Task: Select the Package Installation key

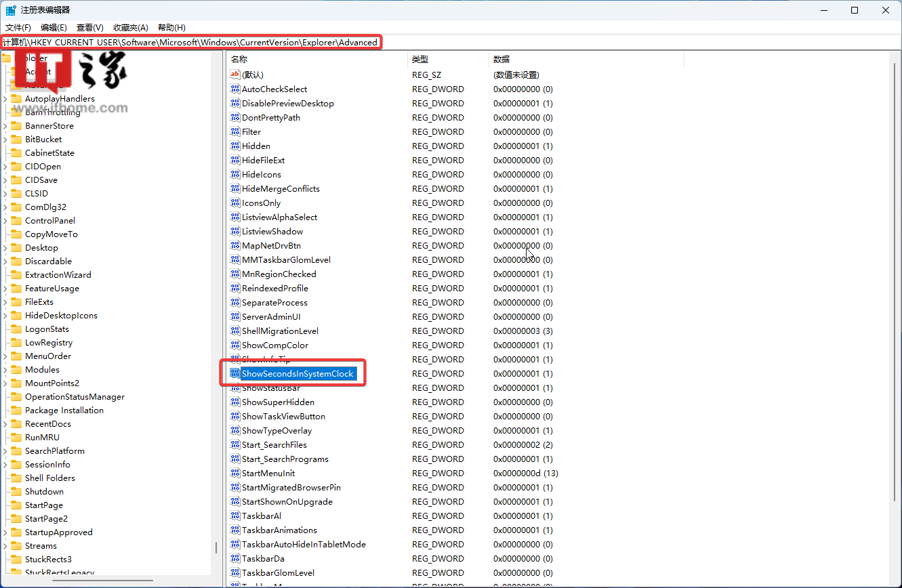Action: 64,410
